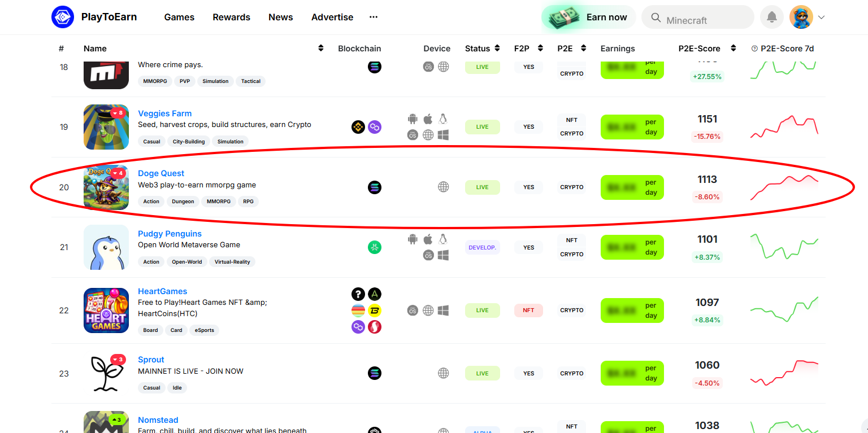Click web browser device icon for Sprout
The height and width of the screenshot is (433, 868).
click(x=444, y=373)
